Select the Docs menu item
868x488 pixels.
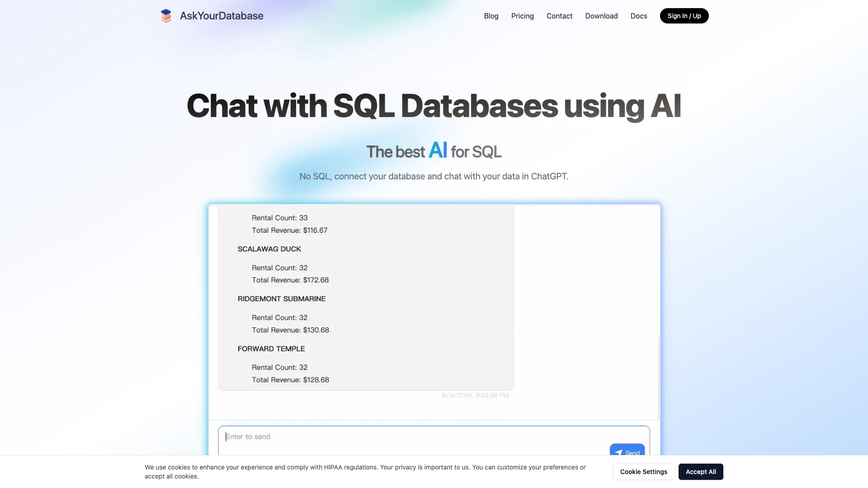[x=638, y=16]
